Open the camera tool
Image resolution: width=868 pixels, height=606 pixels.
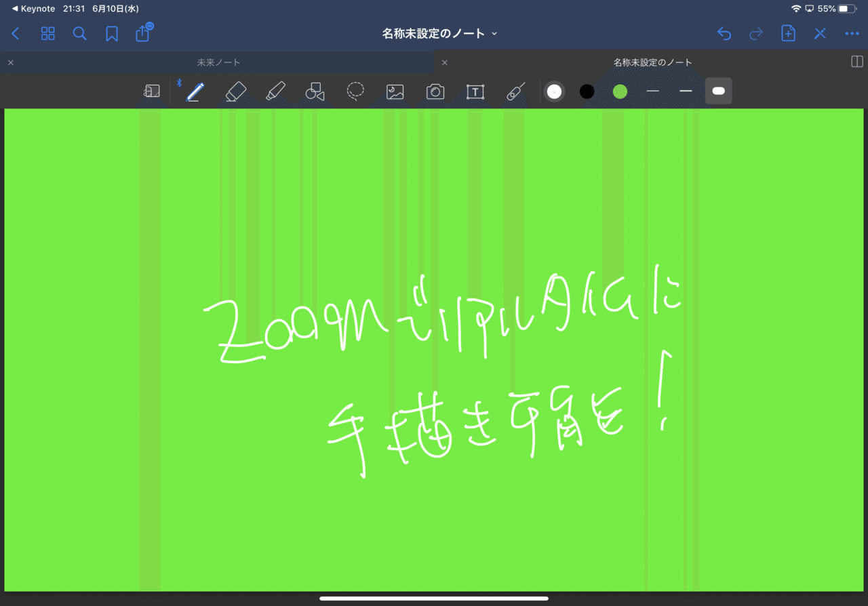coord(435,92)
